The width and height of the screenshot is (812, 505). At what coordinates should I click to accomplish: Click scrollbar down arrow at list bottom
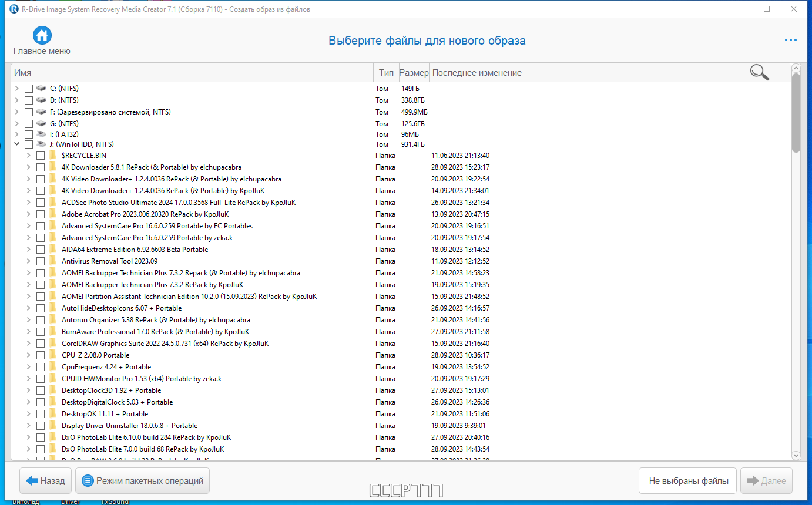(796, 455)
